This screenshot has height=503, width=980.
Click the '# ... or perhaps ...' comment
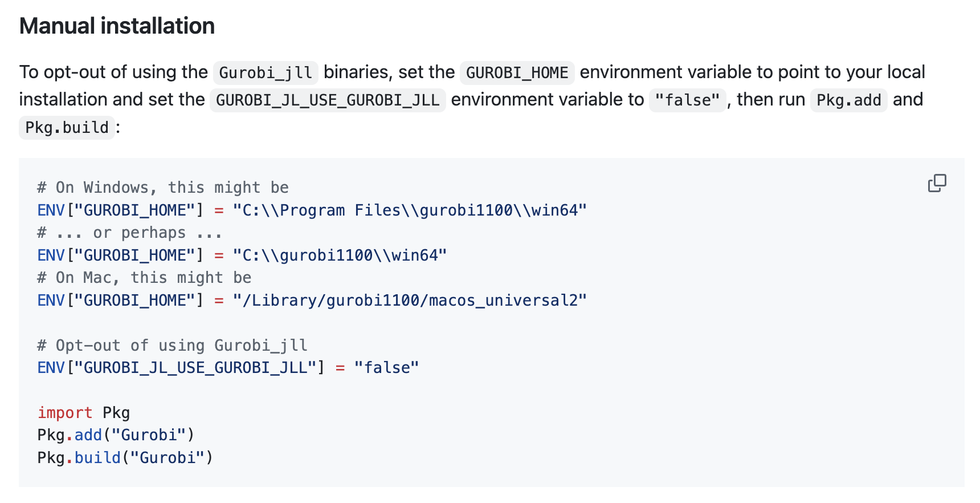[129, 233]
